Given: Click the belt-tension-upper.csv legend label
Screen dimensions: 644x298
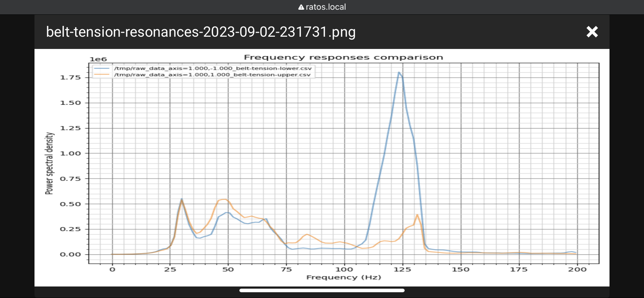Looking at the screenshot, I should click(212, 75).
